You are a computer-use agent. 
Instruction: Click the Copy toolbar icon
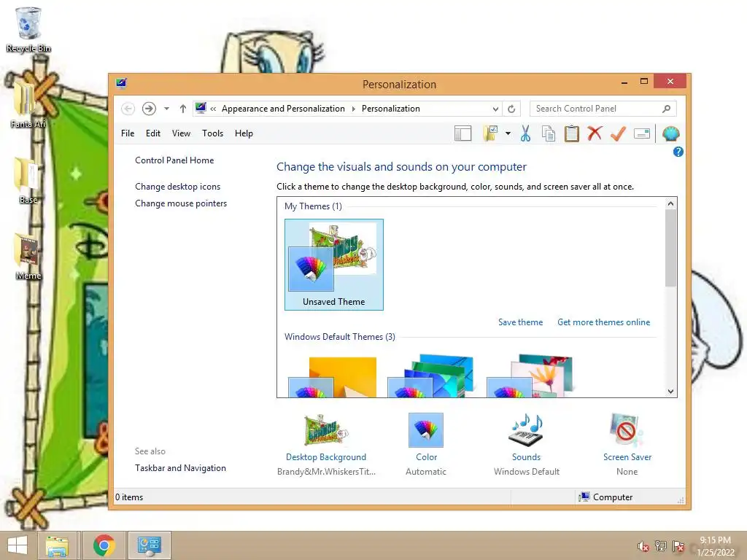pyautogui.click(x=549, y=134)
